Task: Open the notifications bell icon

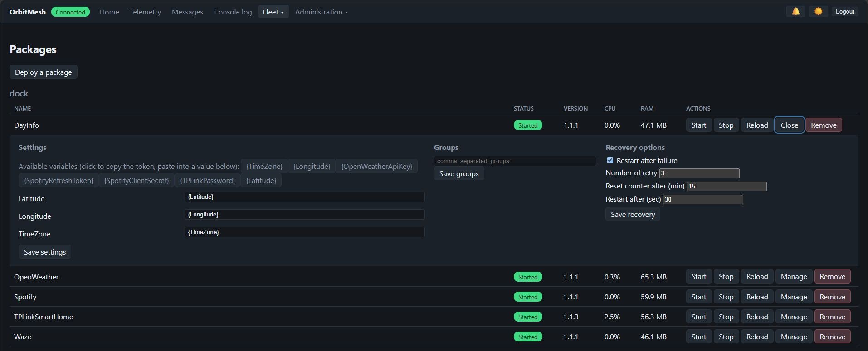Action: coord(795,12)
